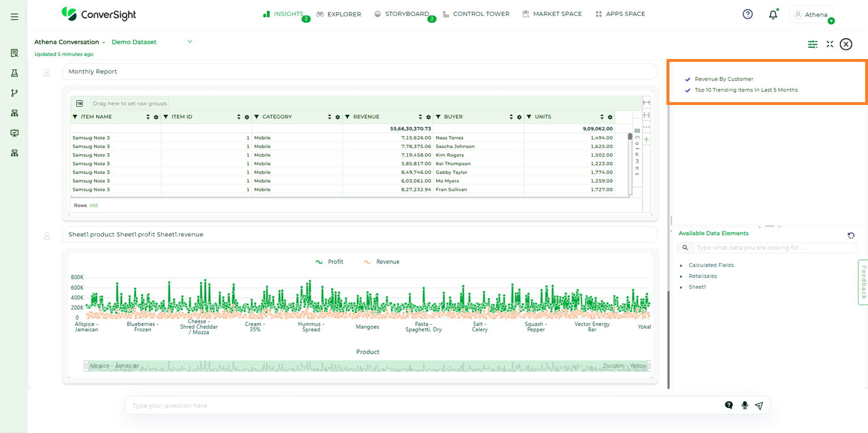The width and height of the screenshot is (868, 433).
Task: Expand the Retailsales tree node
Action: [681, 276]
